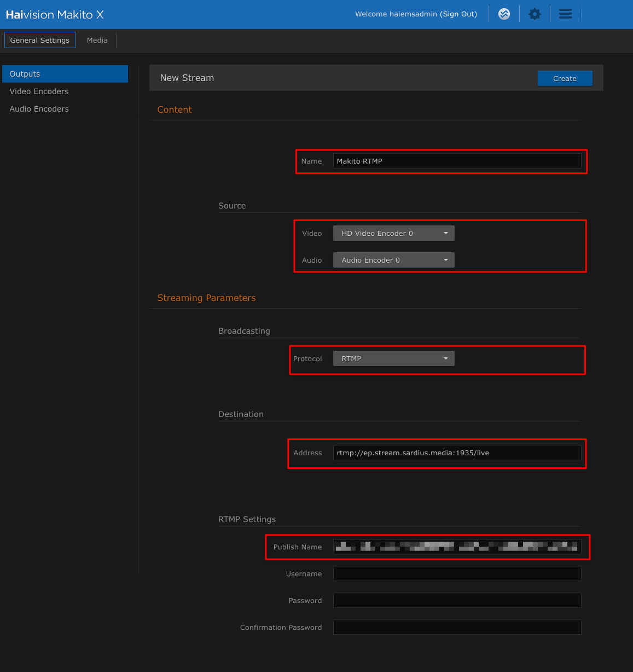Expand the Protocol RTMP dropdown
The image size is (633, 672).
[x=393, y=358]
